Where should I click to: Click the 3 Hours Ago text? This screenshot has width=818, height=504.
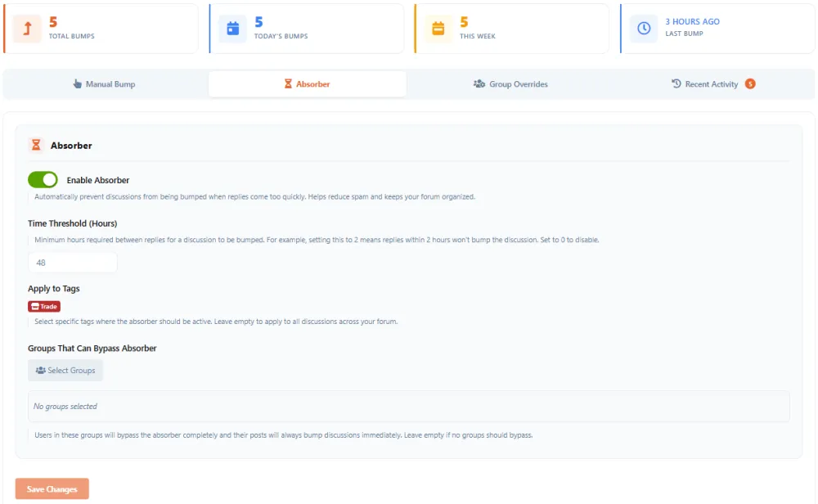pos(692,21)
